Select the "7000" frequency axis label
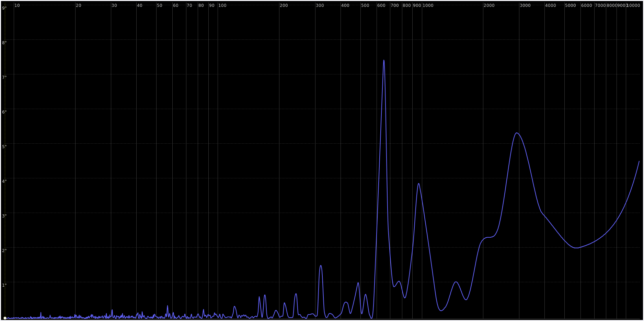 pyautogui.click(x=600, y=5)
